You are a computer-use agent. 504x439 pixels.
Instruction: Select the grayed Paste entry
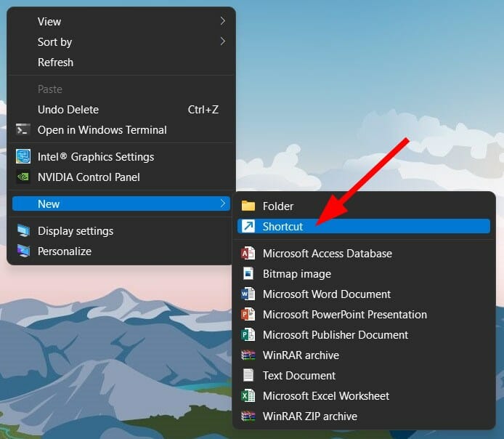[121, 89]
